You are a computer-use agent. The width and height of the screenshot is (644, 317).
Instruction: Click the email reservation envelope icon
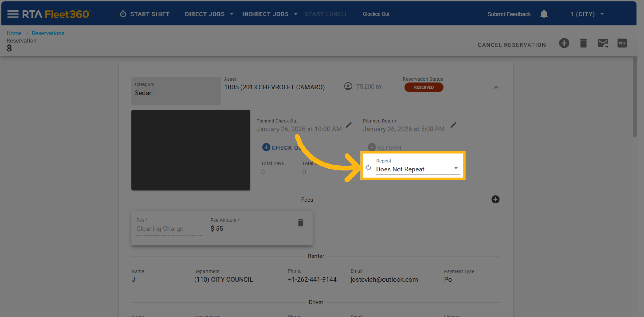(x=603, y=43)
